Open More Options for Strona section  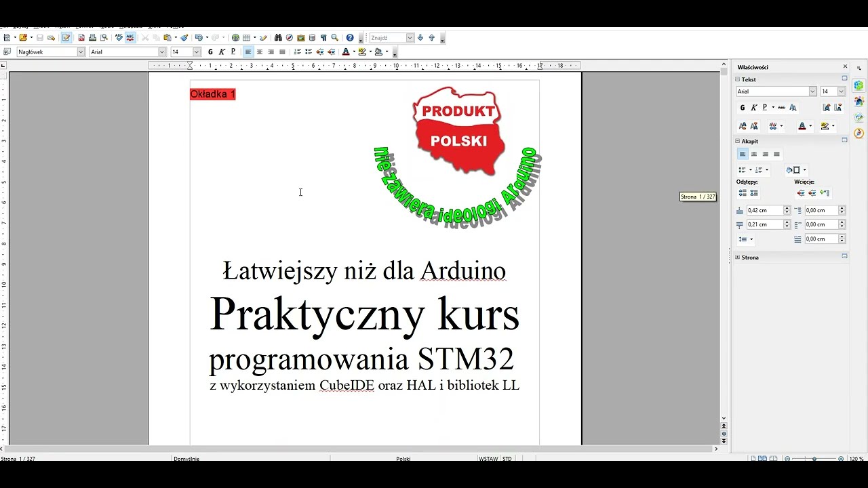844,256
